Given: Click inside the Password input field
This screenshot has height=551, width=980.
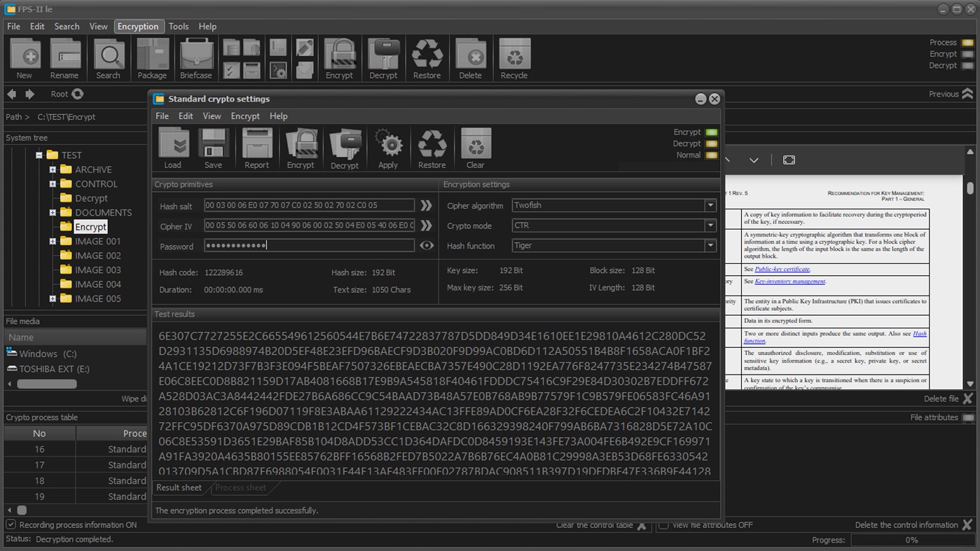Looking at the screenshot, I should click(x=308, y=245).
